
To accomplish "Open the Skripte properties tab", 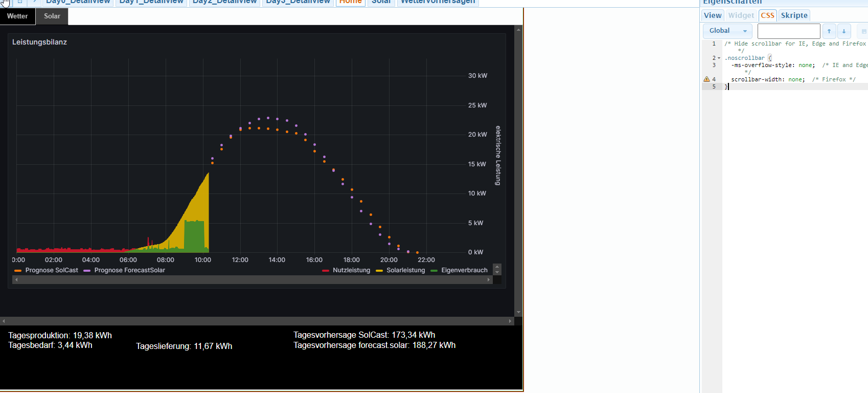I will pyautogui.click(x=794, y=15).
